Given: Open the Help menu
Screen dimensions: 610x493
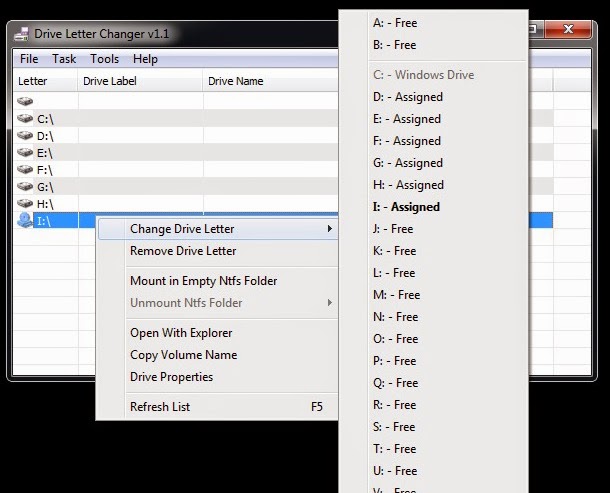Looking at the screenshot, I should [x=145, y=59].
